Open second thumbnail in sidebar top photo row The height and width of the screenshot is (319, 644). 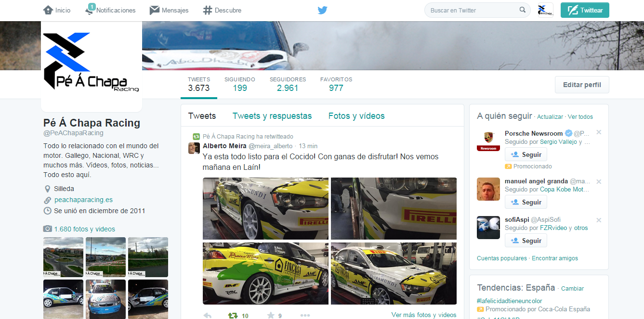click(x=105, y=257)
